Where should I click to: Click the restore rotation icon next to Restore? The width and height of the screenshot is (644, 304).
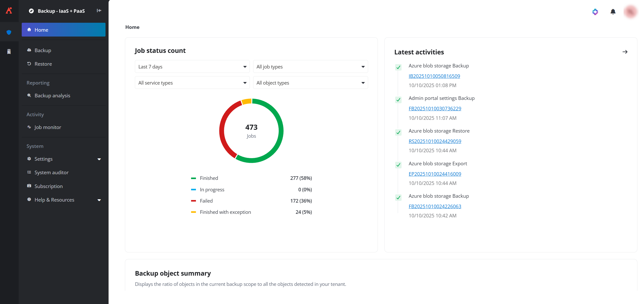point(29,64)
